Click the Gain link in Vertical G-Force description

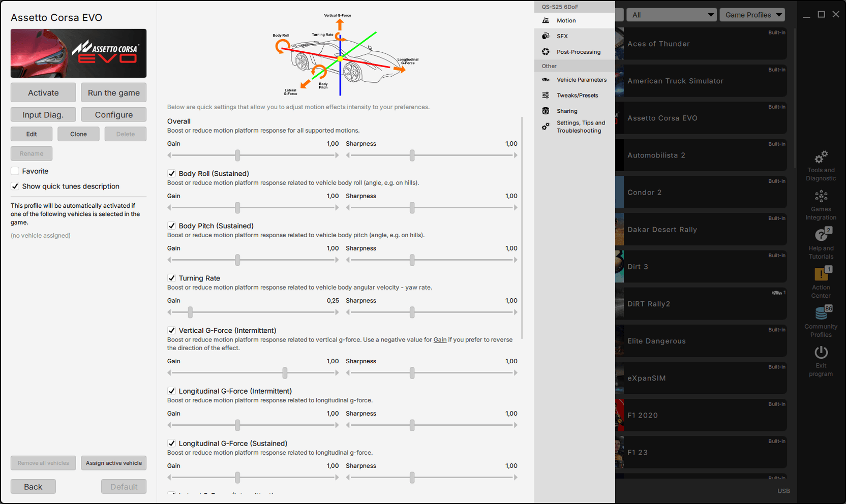pos(440,340)
